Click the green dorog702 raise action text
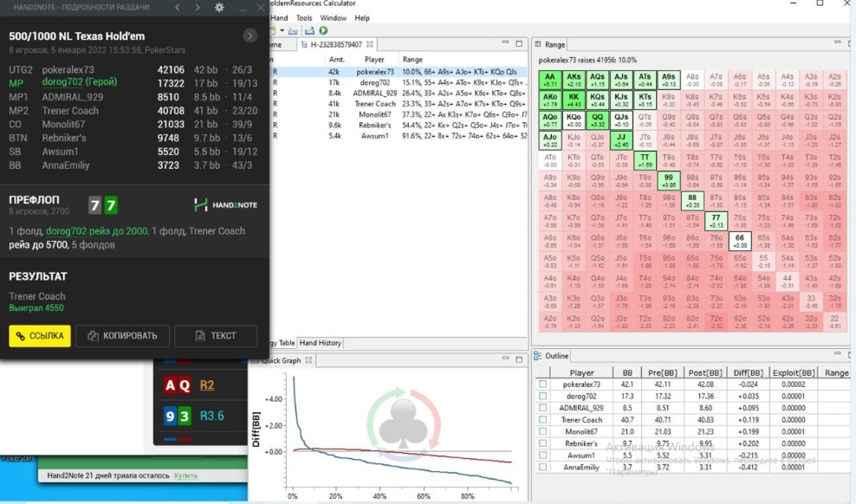Image resolution: width=856 pixels, height=504 pixels. pos(97,231)
